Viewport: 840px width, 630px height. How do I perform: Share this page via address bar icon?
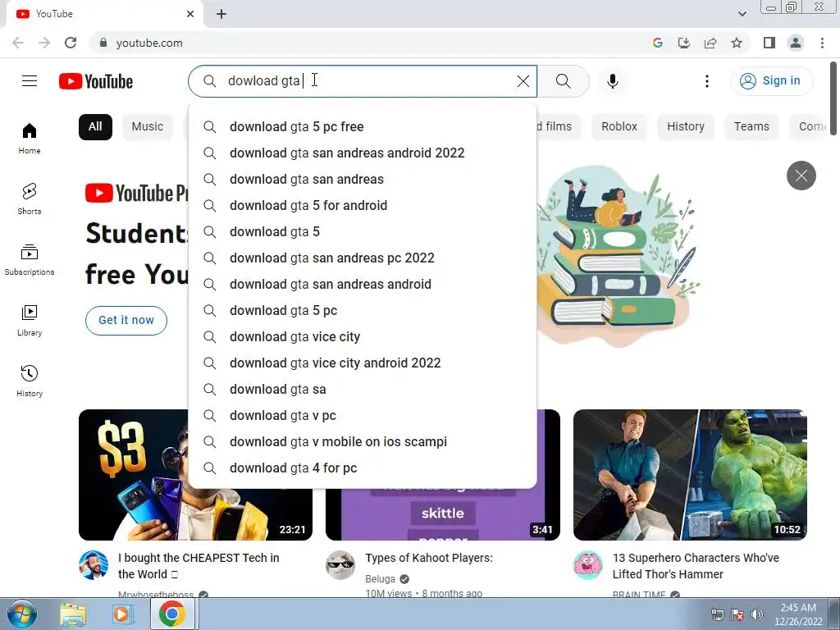(x=710, y=43)
